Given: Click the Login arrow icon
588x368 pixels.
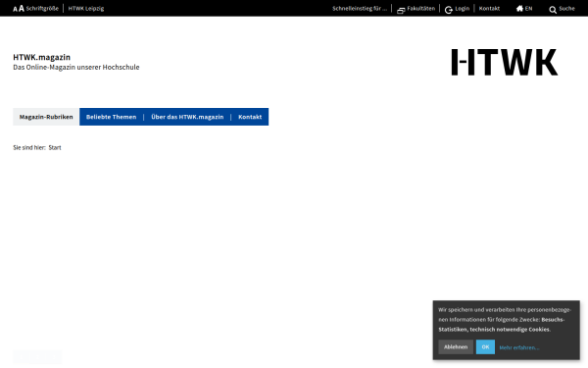Looking at the screenshot, I should [449, 10].
